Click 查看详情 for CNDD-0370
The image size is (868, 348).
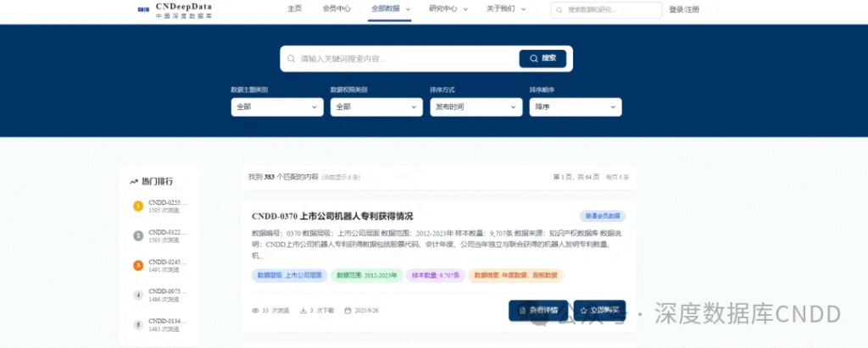(538, 311)
